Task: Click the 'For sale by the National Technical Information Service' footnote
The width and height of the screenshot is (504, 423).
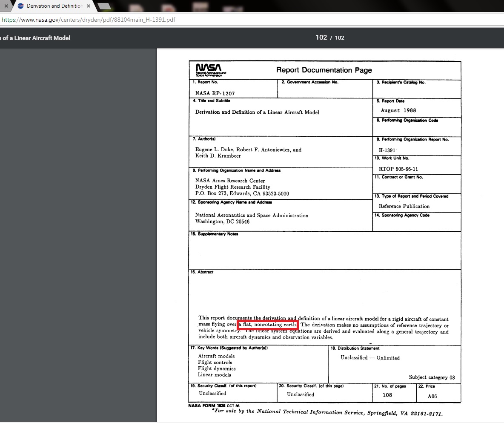Action: [327, 412]
